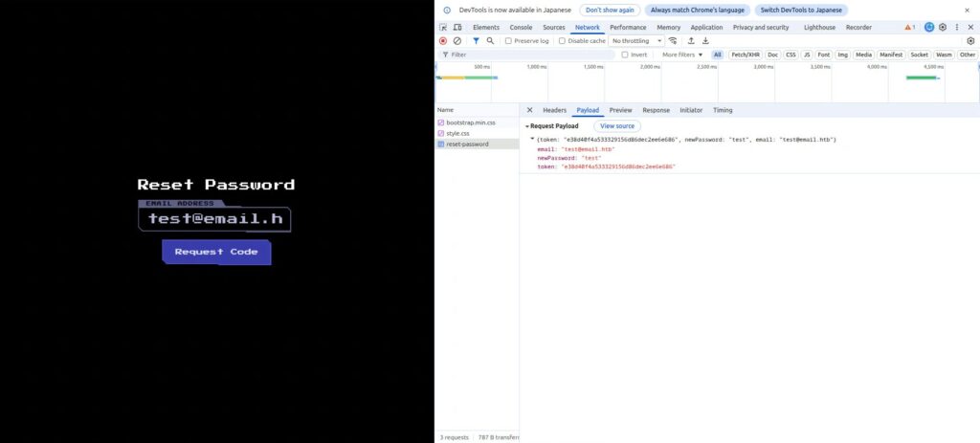980x443 pixels.
Task: Tick the Invert filter checkbox
Action: pyautogui.click(x=626, y=55)
